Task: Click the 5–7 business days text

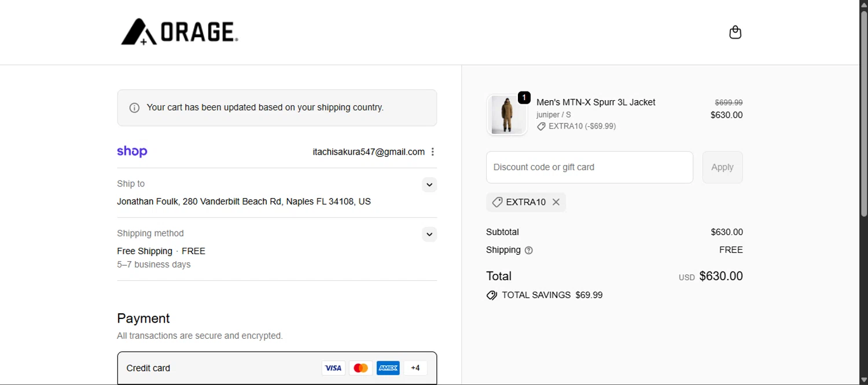Action: click(153, 265)
